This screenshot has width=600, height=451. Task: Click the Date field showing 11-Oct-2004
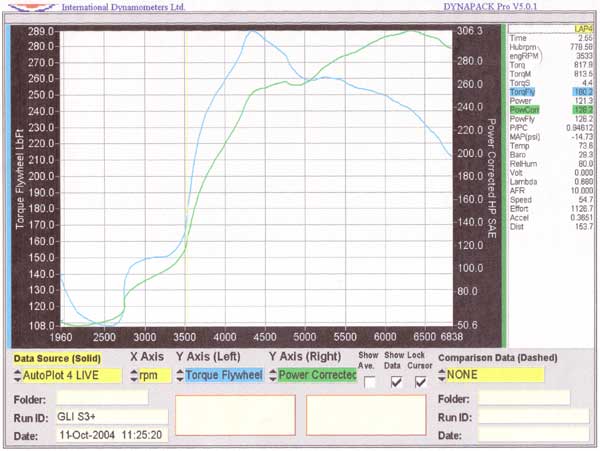pos(112,435)
